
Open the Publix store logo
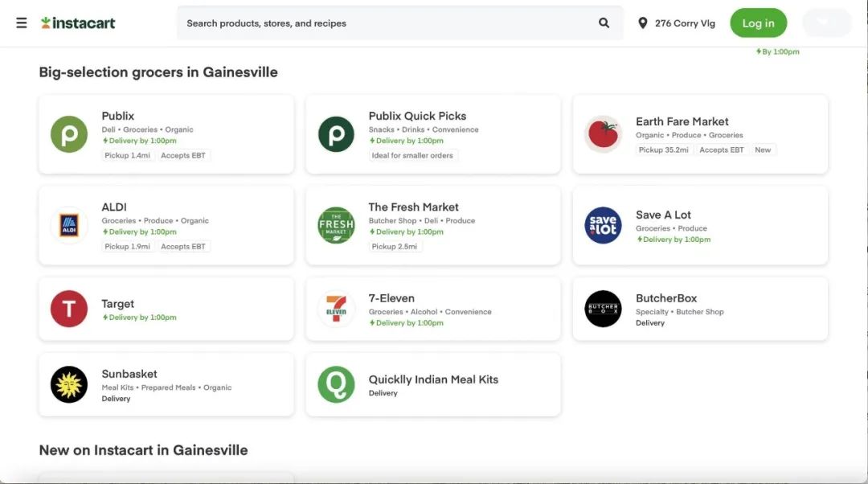tap(69, 134)
